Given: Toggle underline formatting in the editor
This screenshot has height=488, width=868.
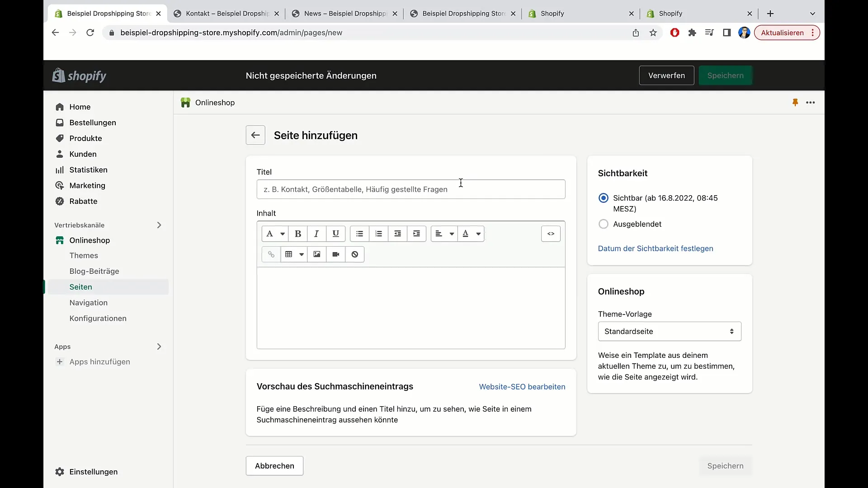Looking at the screenshot, I should coord(335,234).
